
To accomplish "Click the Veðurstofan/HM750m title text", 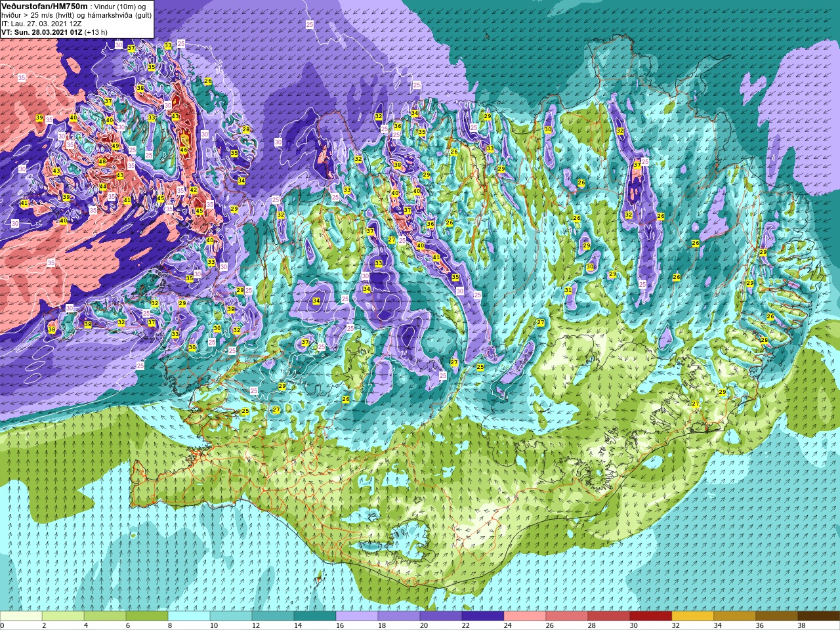I will pyautogui.click(x=44, y=6).
